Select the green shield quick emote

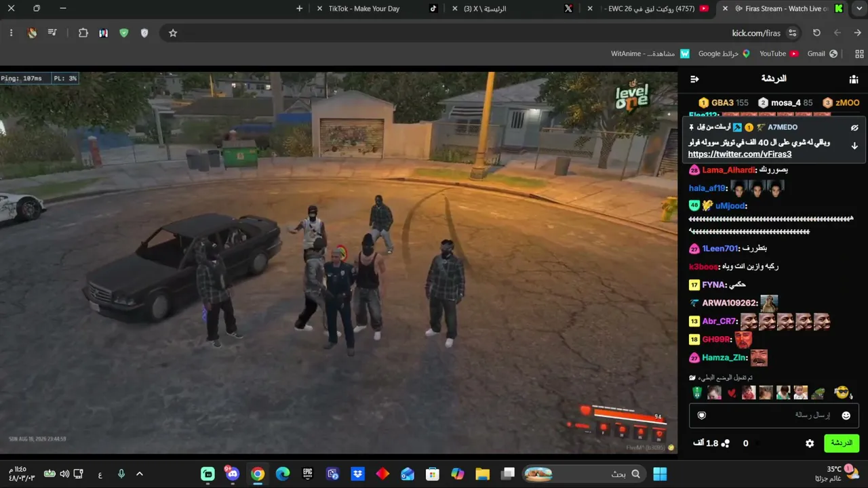697,392
